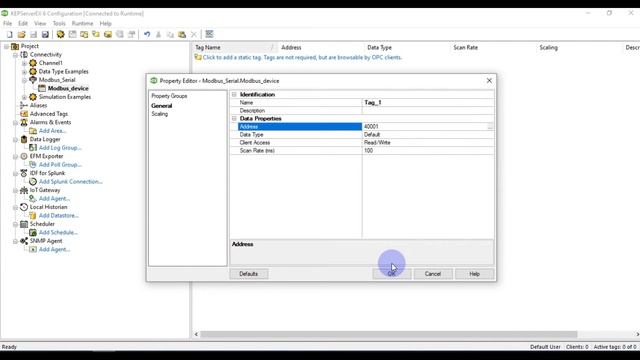Click the IoT Gateway icon
The width and height of the screenshot is (640, 360).
click(24, 190)
